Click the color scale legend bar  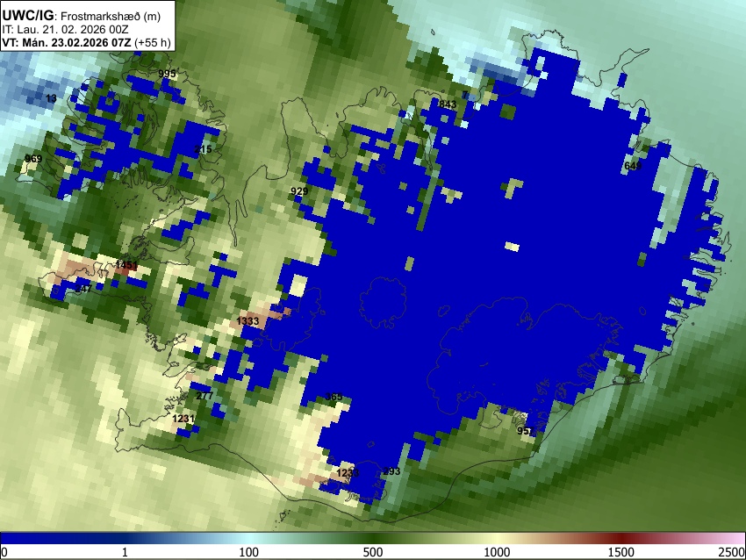[x=373, y=538]
